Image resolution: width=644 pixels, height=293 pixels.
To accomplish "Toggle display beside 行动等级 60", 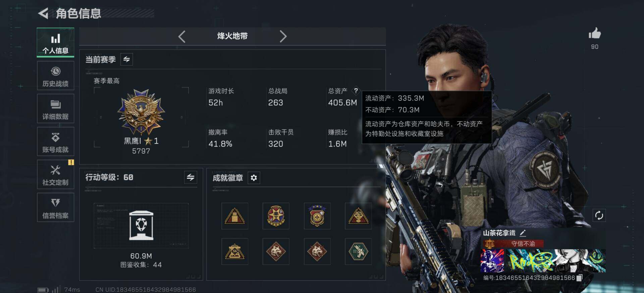I will [x=191, y=177].
